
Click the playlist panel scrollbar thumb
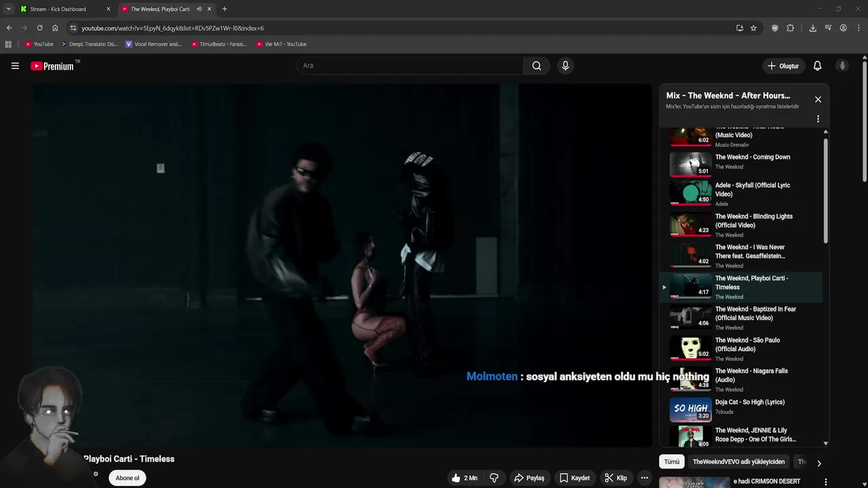(825, 191)
